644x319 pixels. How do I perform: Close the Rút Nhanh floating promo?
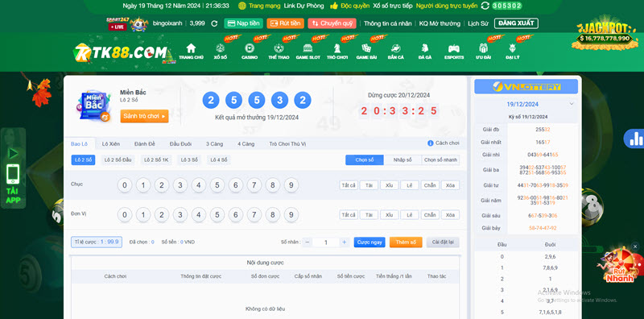coord(635,246)
